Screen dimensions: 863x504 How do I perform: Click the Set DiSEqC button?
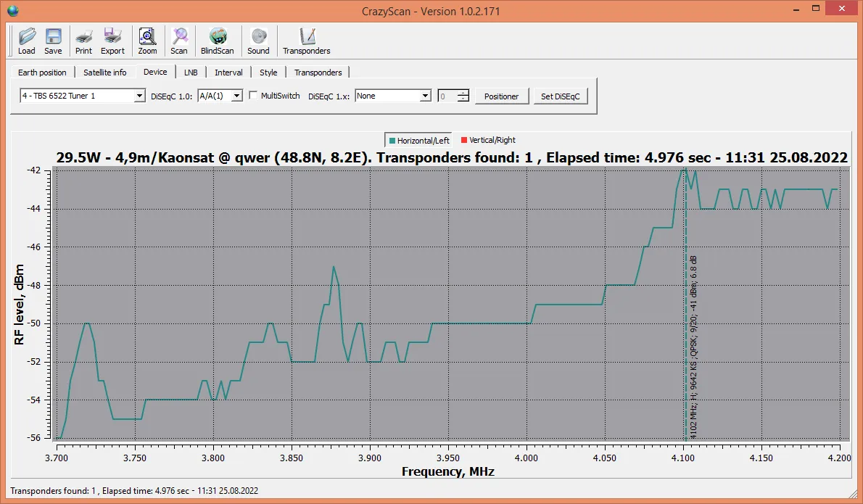pyautogui.click(x=561, y=96)
